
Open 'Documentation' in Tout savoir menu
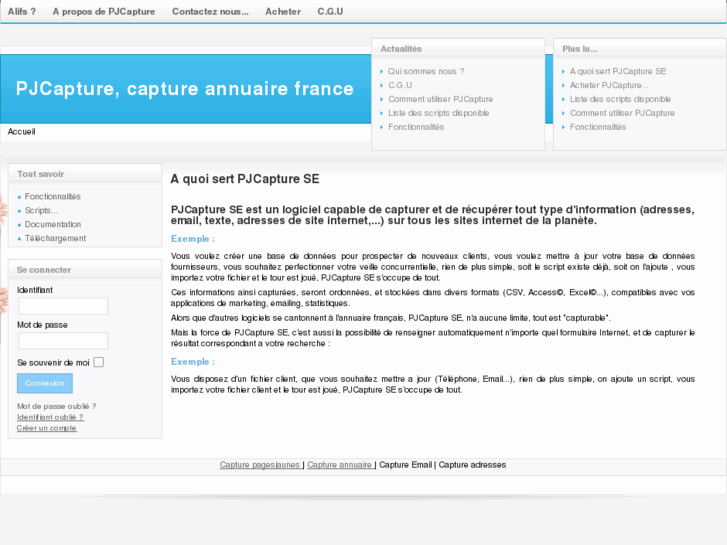(x=53, y=224)
